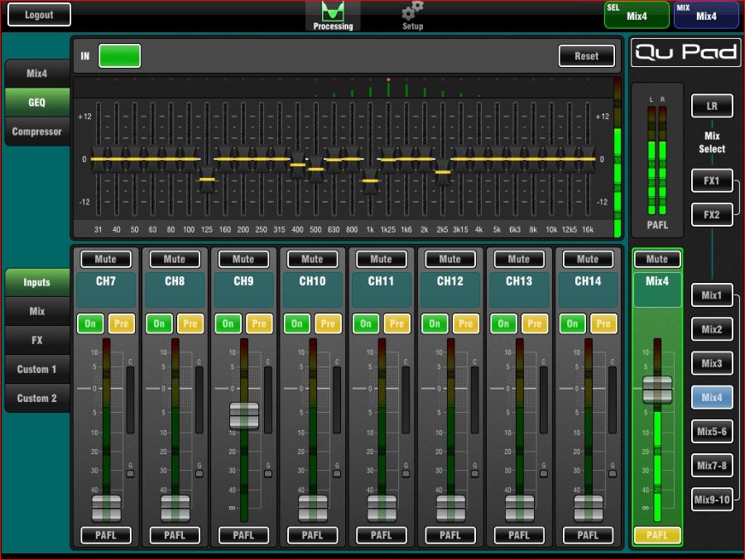Enable PAFL on CH14
The height and width of the screenshot is (560, 745).
click(x=588, y=535)
